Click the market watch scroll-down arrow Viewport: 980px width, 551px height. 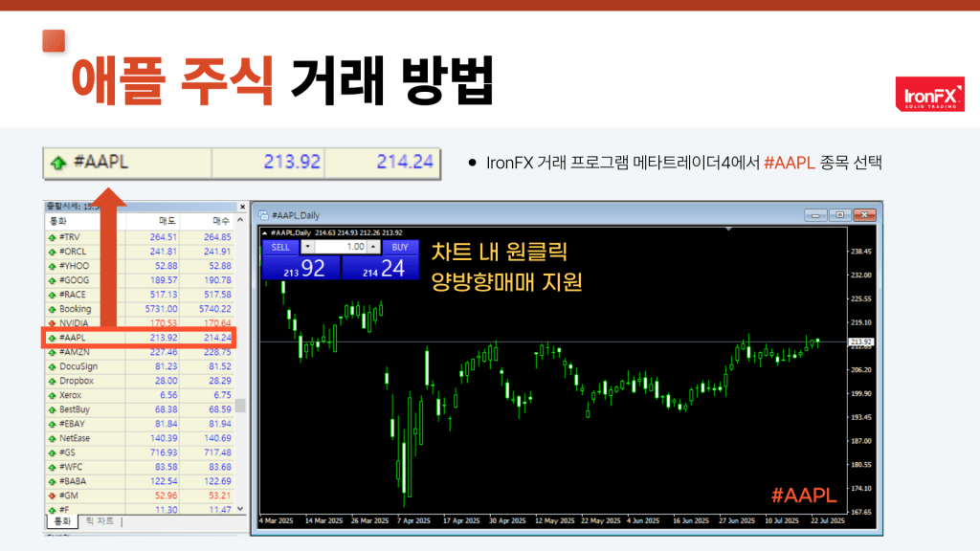(240, 509)
